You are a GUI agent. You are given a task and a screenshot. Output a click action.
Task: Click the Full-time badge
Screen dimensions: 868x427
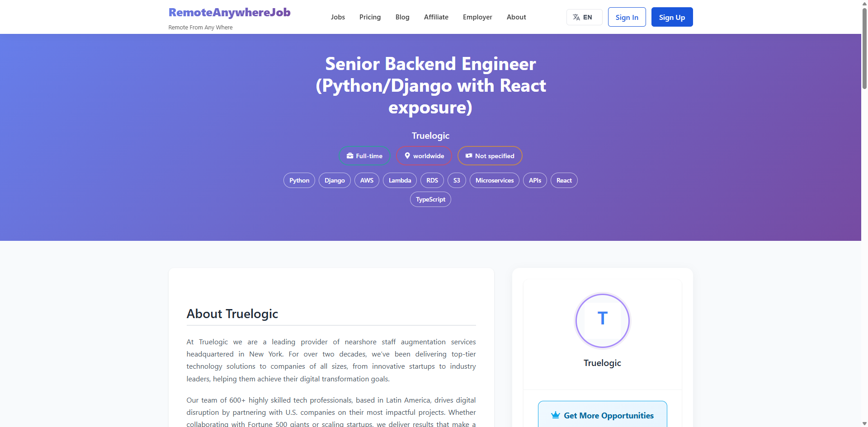tap(364, 156)
